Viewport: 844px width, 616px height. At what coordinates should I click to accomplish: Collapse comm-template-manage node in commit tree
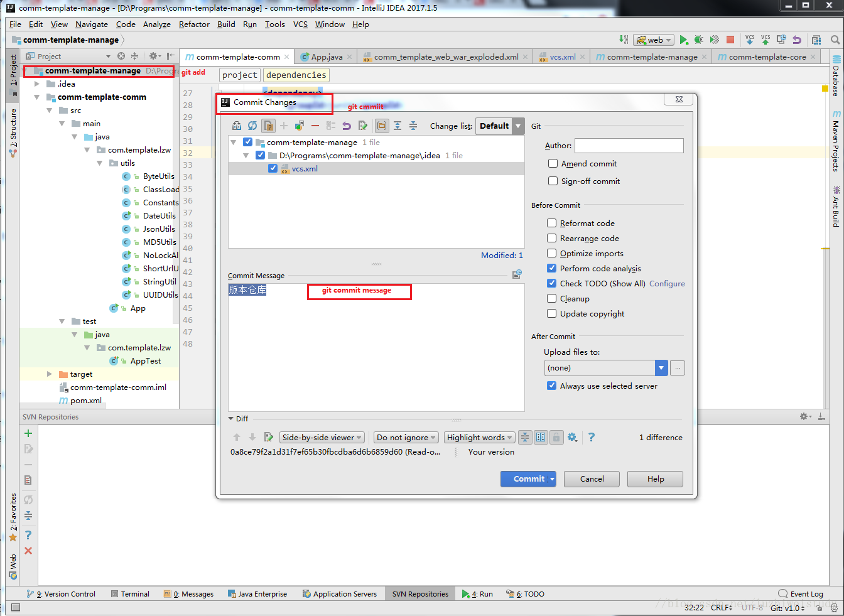click(x=234, y=143)
